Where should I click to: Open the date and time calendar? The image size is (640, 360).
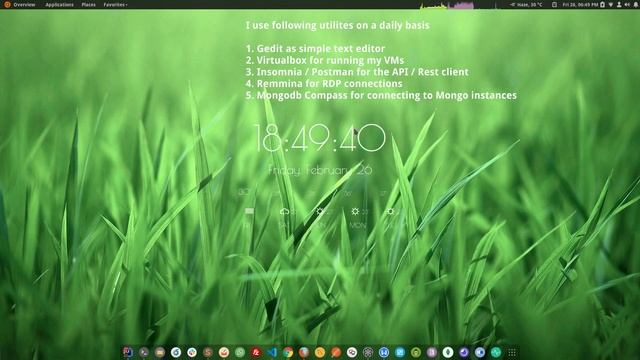580,4
